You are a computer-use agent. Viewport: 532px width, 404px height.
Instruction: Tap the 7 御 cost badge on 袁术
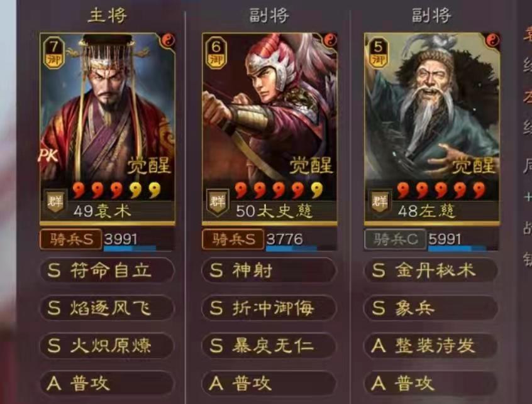54,53
